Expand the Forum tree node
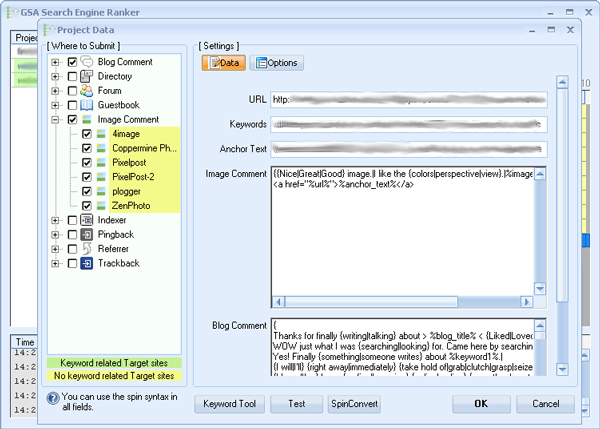Screen dimensions: 600x429 pyautogui.click(x=55, y=91)
